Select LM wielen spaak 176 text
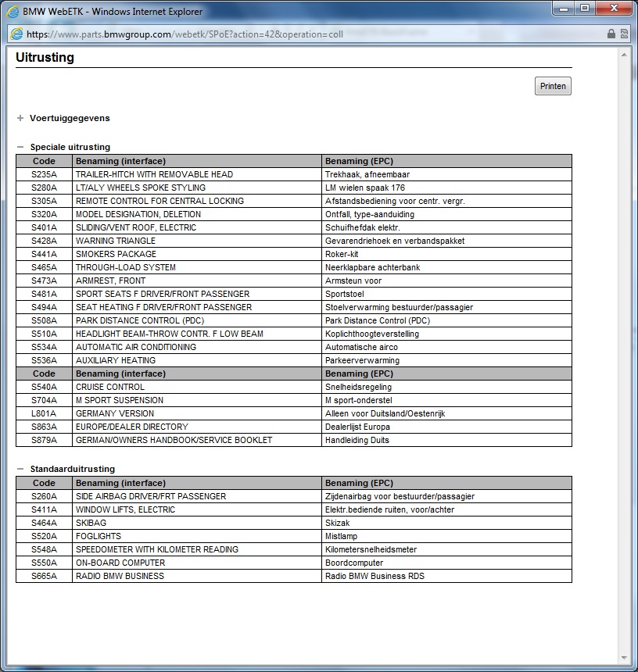Viewport: 638px width, 672px height. pyautogui.click(x=365, y=188)
